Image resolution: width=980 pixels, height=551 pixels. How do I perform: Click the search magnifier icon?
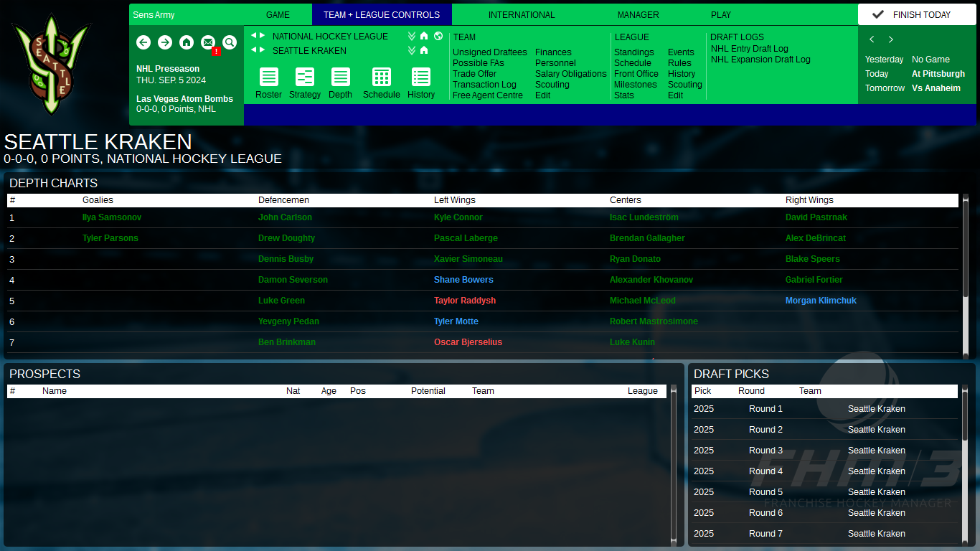click(230, 42)
